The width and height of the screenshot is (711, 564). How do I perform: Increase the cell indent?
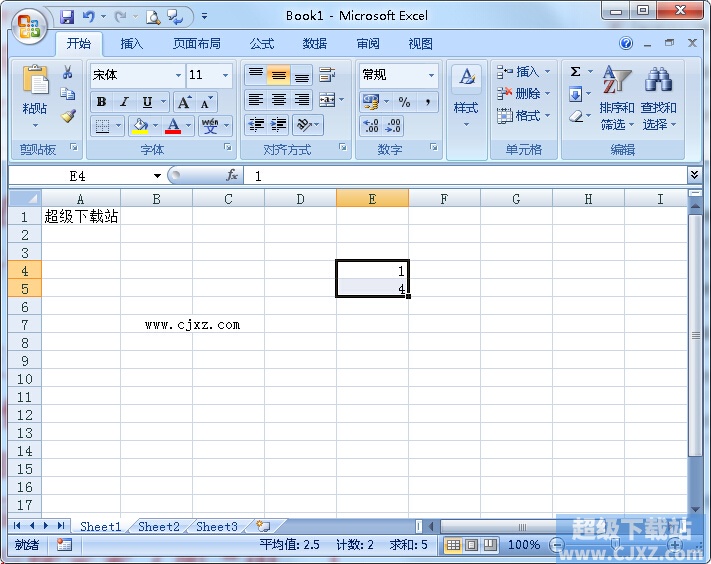(278, 125)
